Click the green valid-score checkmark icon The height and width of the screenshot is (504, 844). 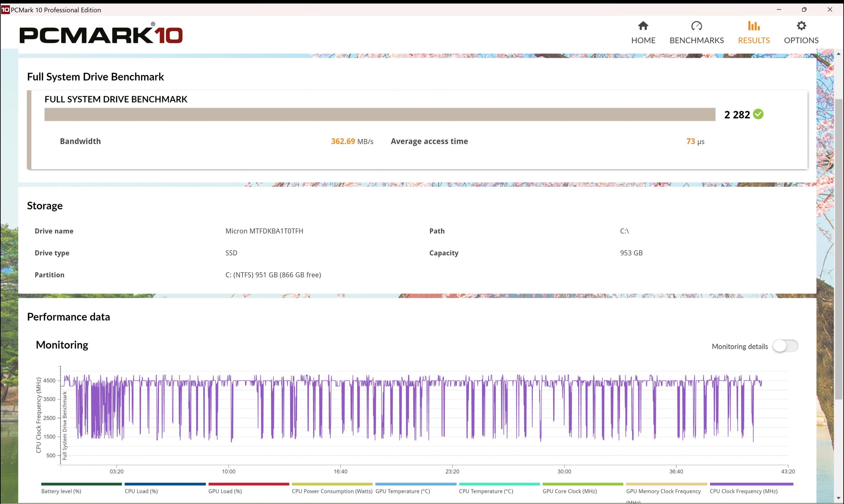(758, 114)
